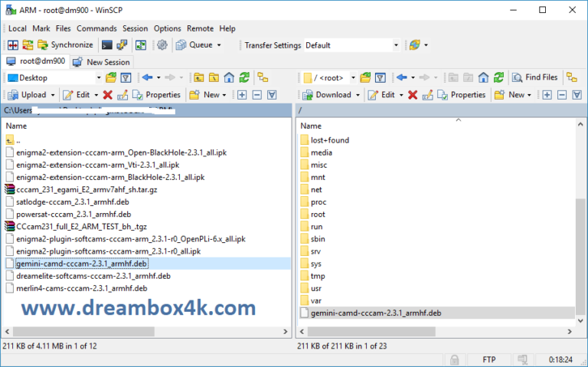Click the Synchronize toolbar button

[65, 45]
